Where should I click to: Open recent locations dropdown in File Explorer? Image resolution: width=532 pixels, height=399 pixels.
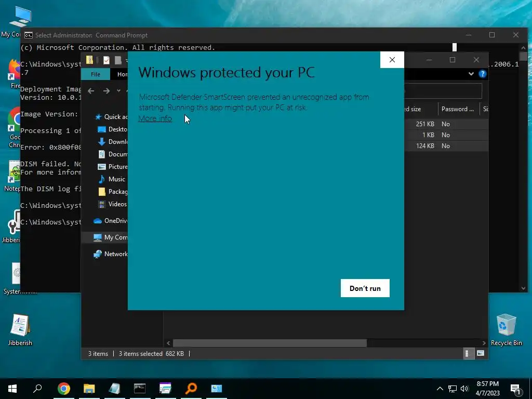point(118,90)
